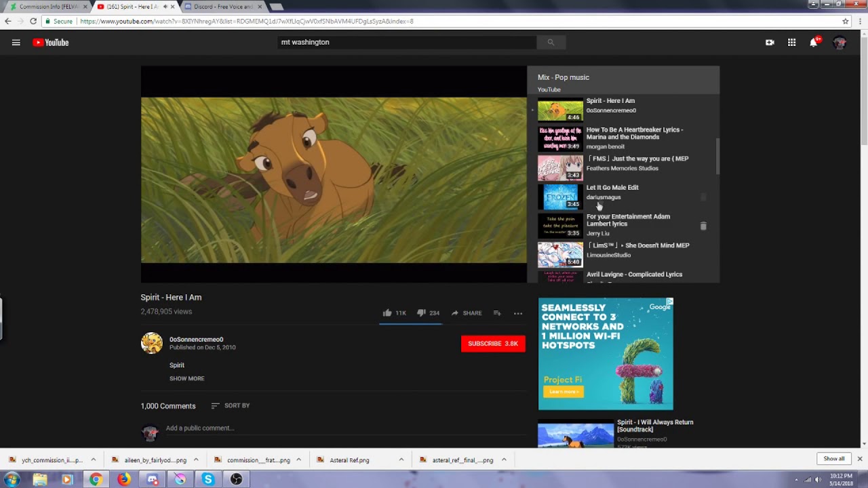Screen dimensions: 868x488
Task: Open options for ych_commission download
Action: pos(94,460)
